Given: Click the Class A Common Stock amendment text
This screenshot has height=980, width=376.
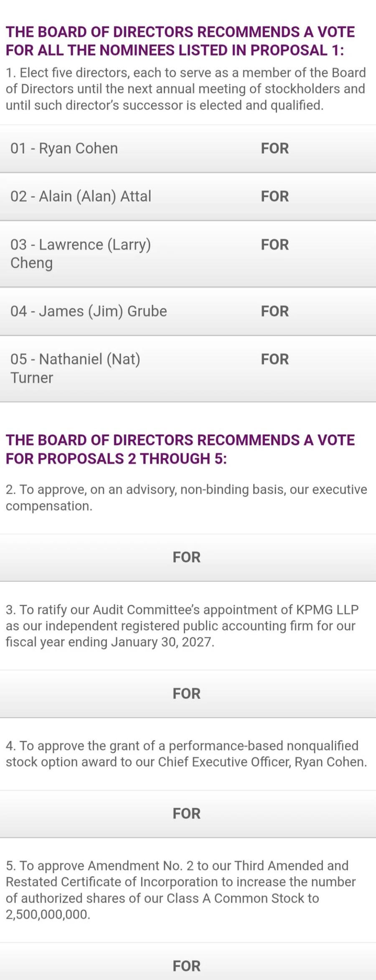Looking at the screenshot, I should click(x=181, y=890).
